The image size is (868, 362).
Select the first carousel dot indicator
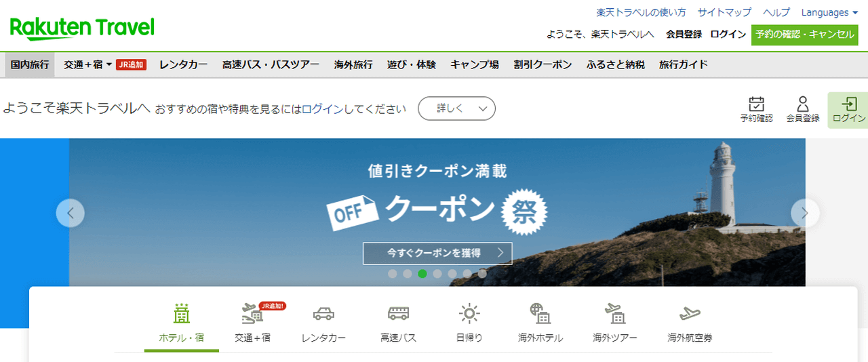(392, 274)
